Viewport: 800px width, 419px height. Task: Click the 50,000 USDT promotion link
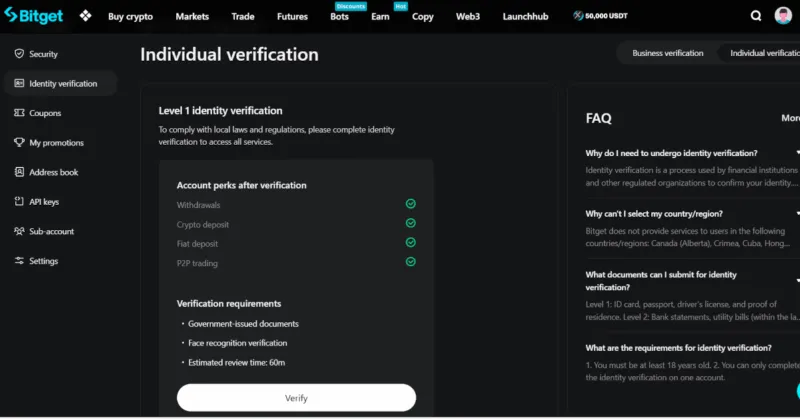[601, 16]
